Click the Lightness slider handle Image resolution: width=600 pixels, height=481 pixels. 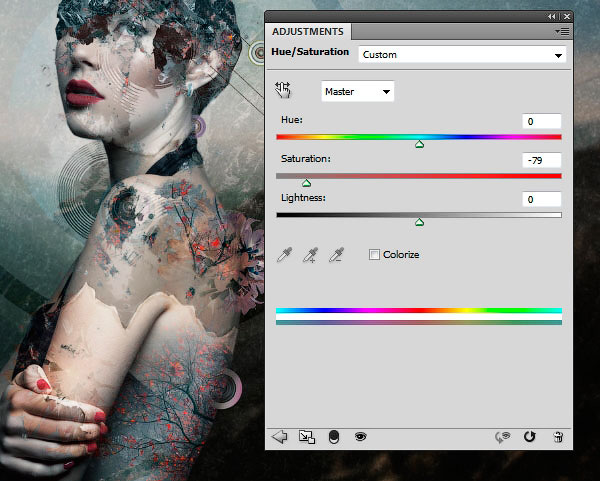419,222
